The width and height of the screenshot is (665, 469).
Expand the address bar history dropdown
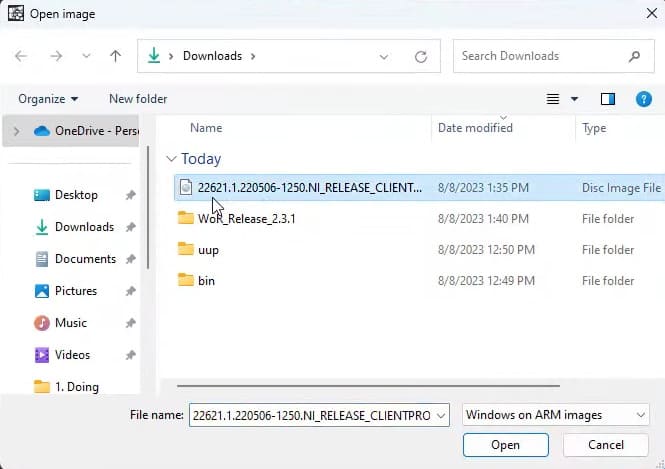(x=385, y=57)
